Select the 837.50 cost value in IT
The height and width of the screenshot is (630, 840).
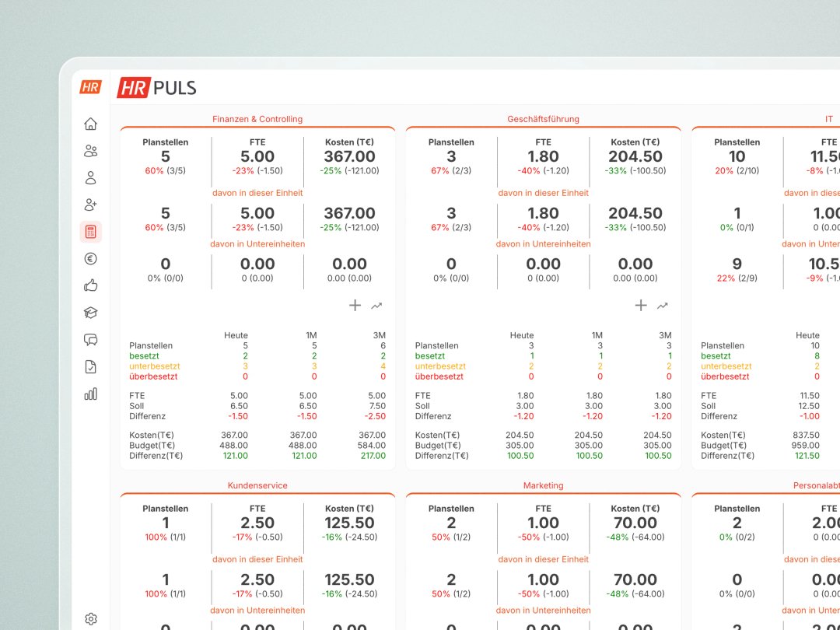[807, 435]
